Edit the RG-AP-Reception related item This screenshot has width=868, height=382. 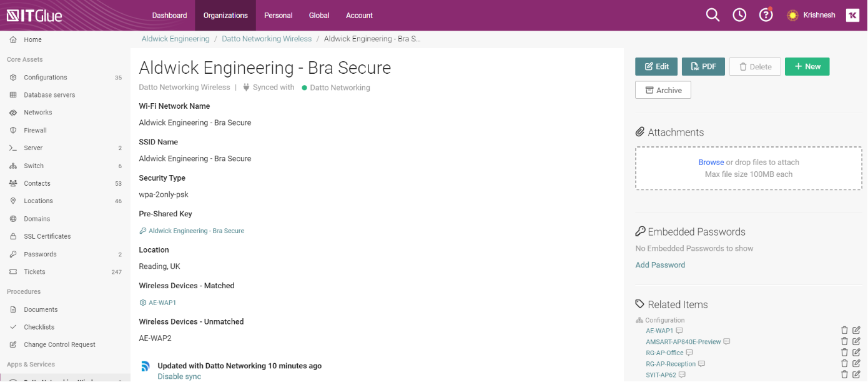pyautogui.click(x=856, y=363)
